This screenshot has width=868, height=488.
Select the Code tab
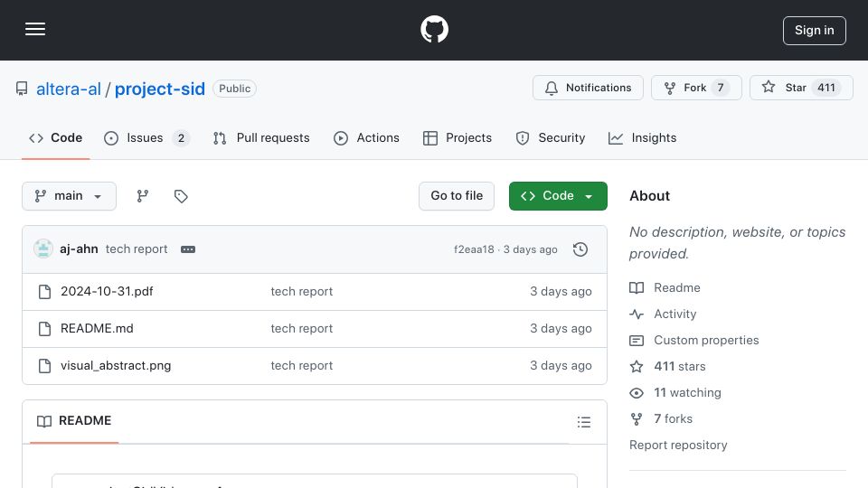55,137
